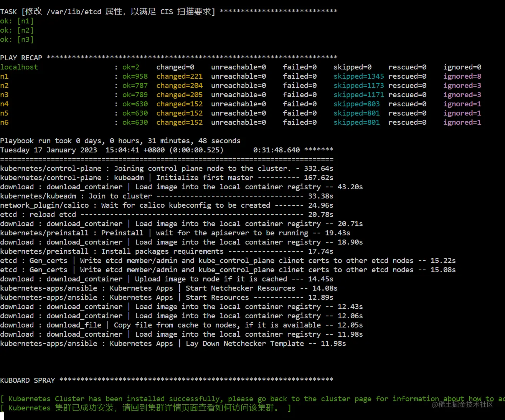This screenshot has height=420, width=505.
Task: Click 'ok=789' in the n3 row
Action: point(135,95)
